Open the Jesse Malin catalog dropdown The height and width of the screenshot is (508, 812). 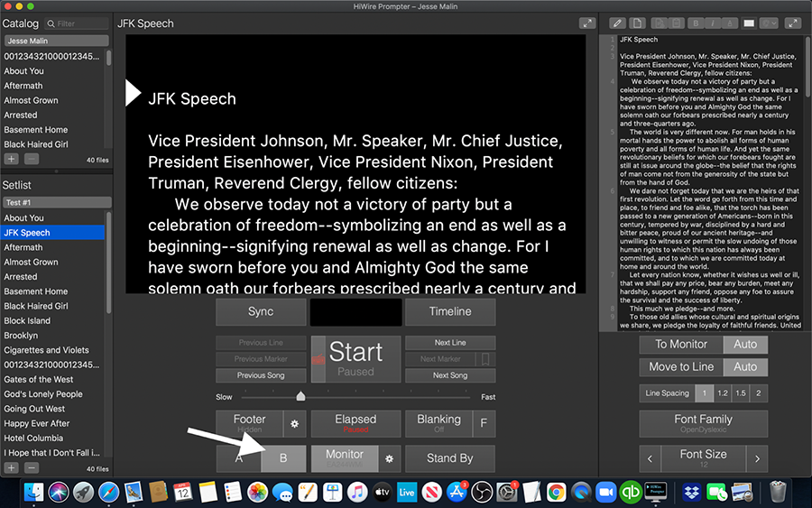(x=57, y=41)
